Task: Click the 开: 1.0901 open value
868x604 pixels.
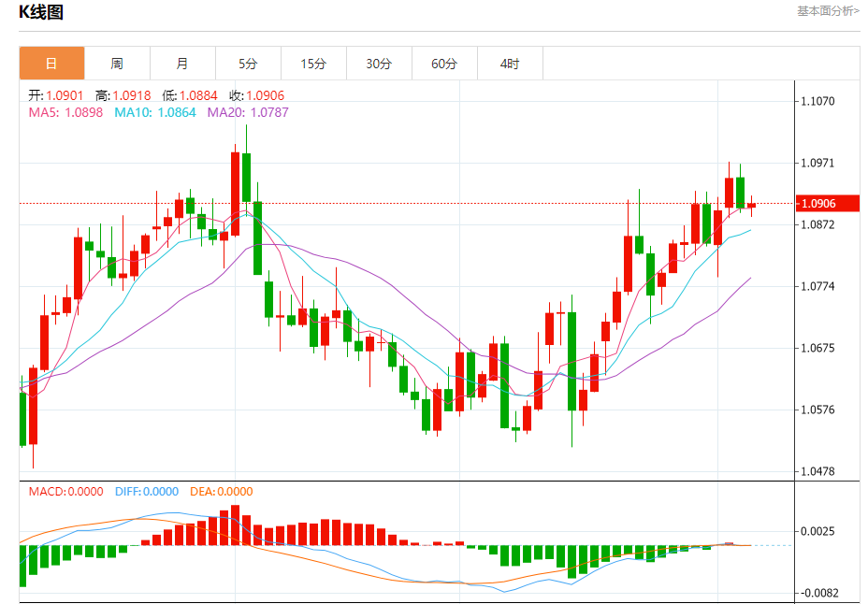Action: click(56, 95)
